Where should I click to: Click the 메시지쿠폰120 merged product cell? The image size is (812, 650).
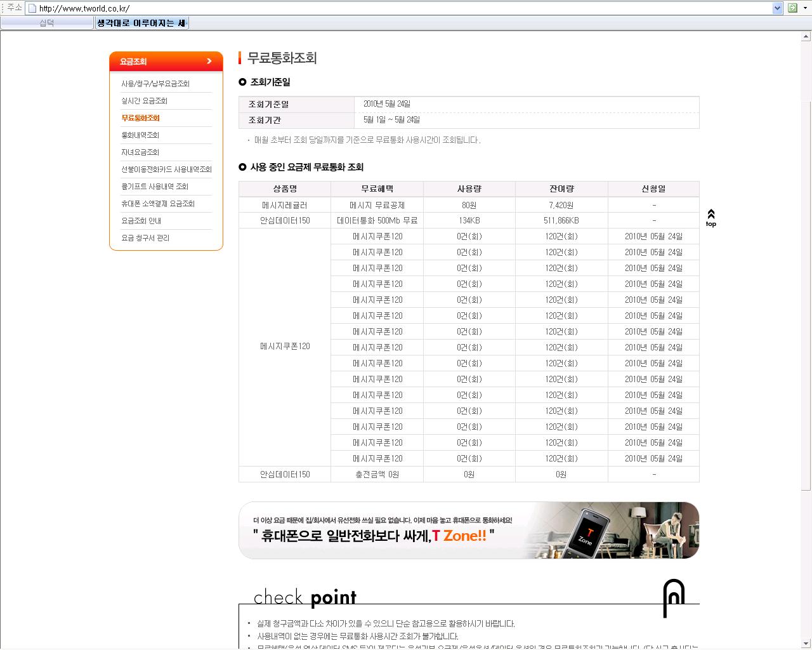[285, 347]
